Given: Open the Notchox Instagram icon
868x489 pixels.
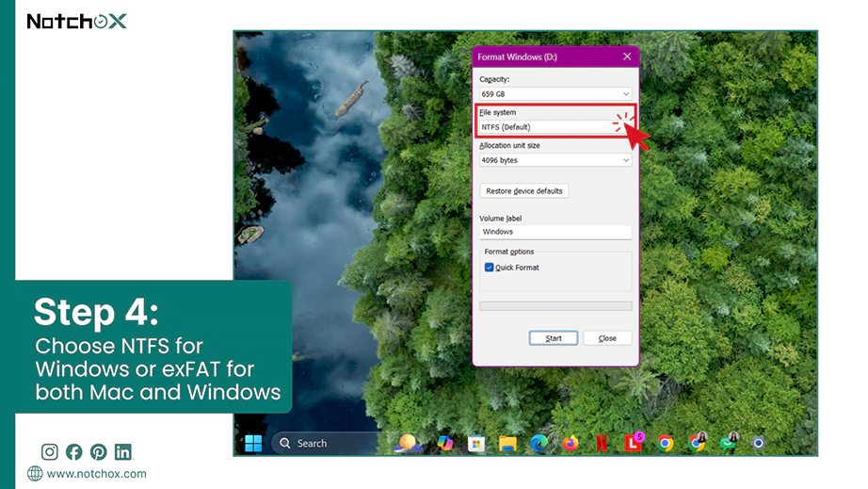Looking at the screenshot, I should click(49, 452).
